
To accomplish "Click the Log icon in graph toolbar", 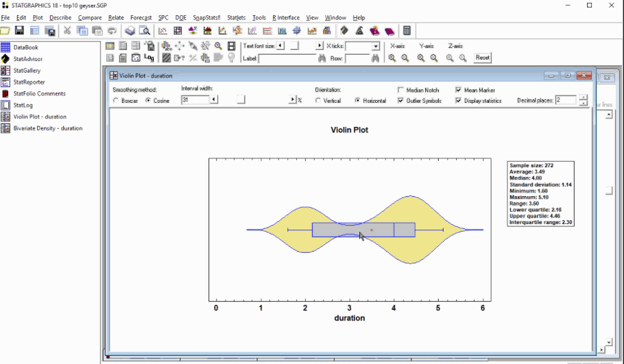I will point(149,58).
